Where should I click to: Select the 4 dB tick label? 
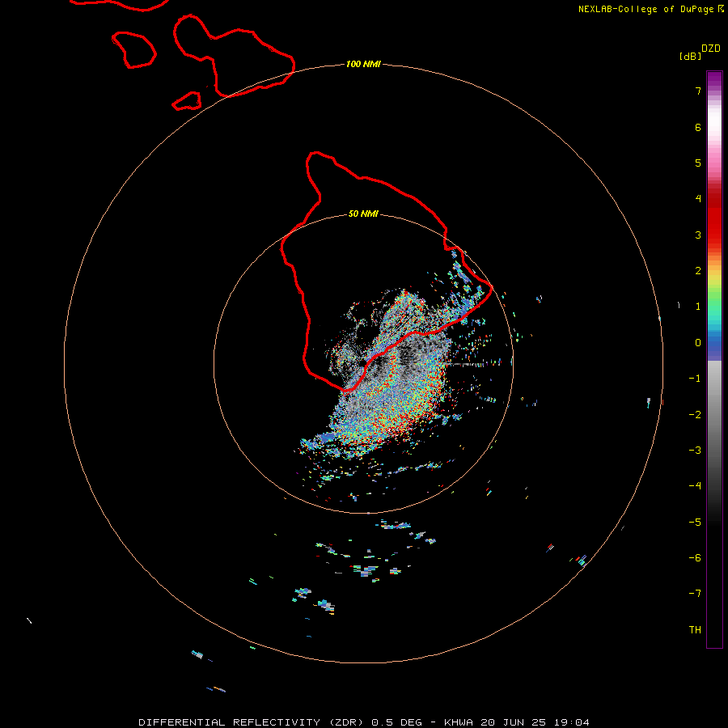point(698,199)
